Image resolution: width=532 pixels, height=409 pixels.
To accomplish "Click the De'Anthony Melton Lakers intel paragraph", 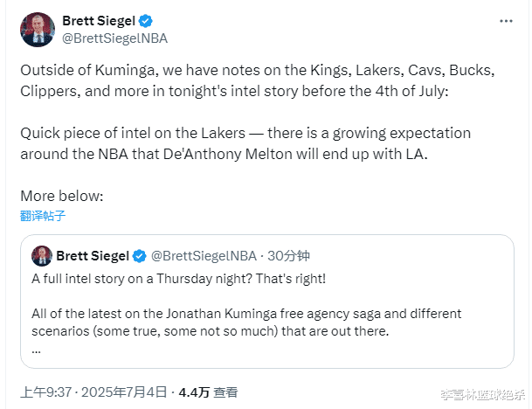I will click(246, 142).
